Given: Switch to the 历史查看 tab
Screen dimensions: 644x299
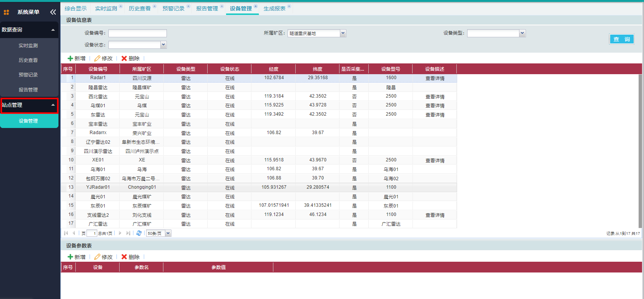Looking at the screenshot, I should (140, 8).
